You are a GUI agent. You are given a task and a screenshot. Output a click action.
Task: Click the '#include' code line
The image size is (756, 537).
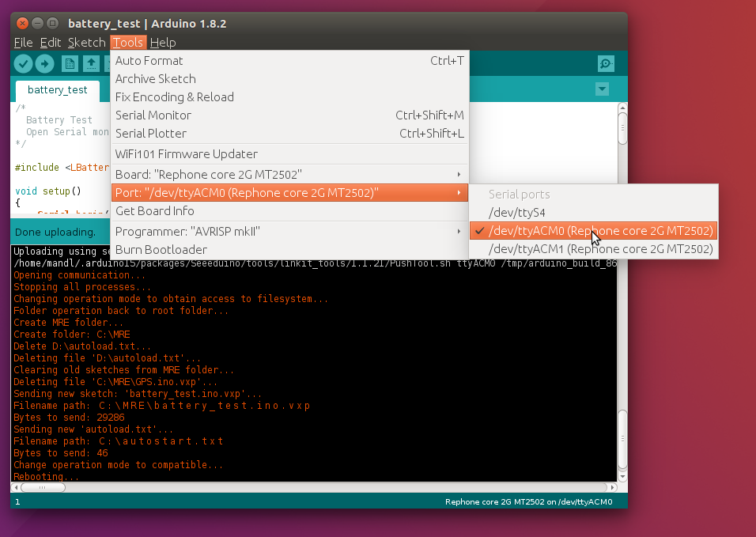tap(62, 168)
